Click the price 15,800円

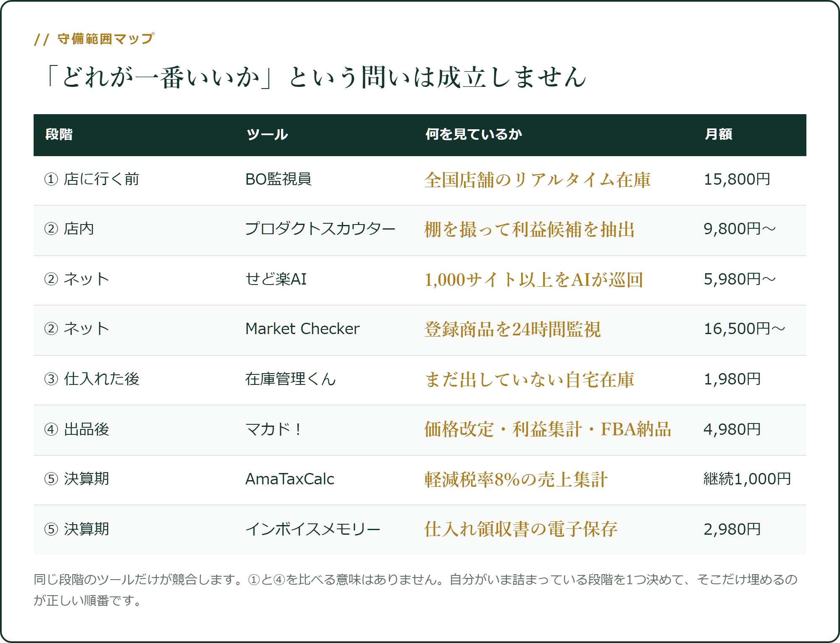pos(737,179)
